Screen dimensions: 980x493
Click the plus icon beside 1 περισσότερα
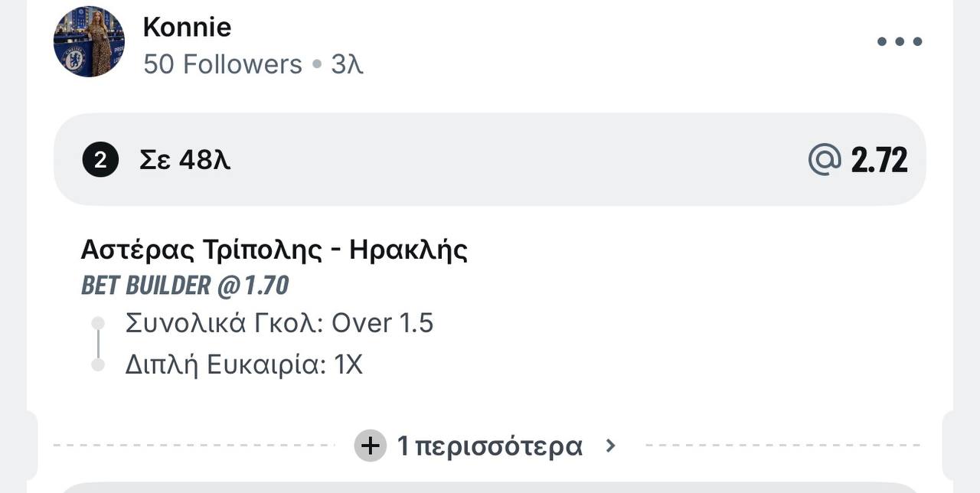[x=371, y=446]
